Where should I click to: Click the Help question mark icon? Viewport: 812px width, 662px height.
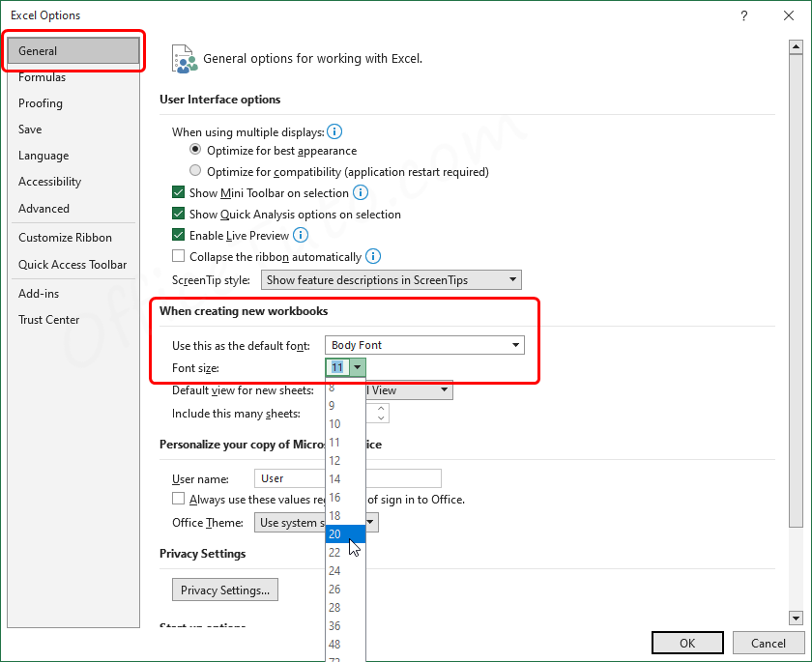click(744, 15)
